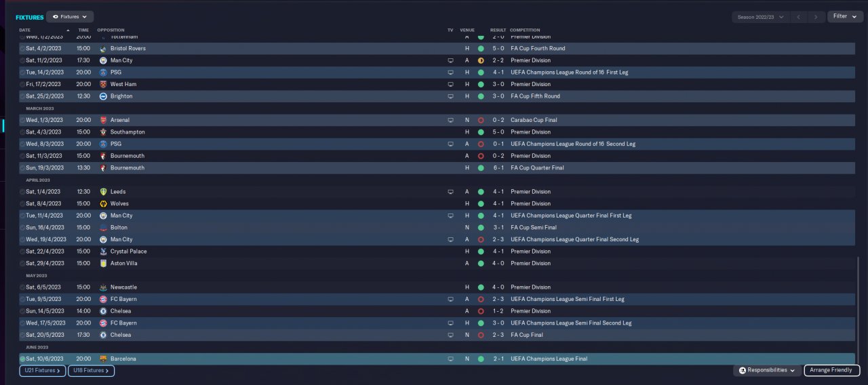Click the Crystal Palace club badge
This screenshot has height=385, width=868.
103,251
